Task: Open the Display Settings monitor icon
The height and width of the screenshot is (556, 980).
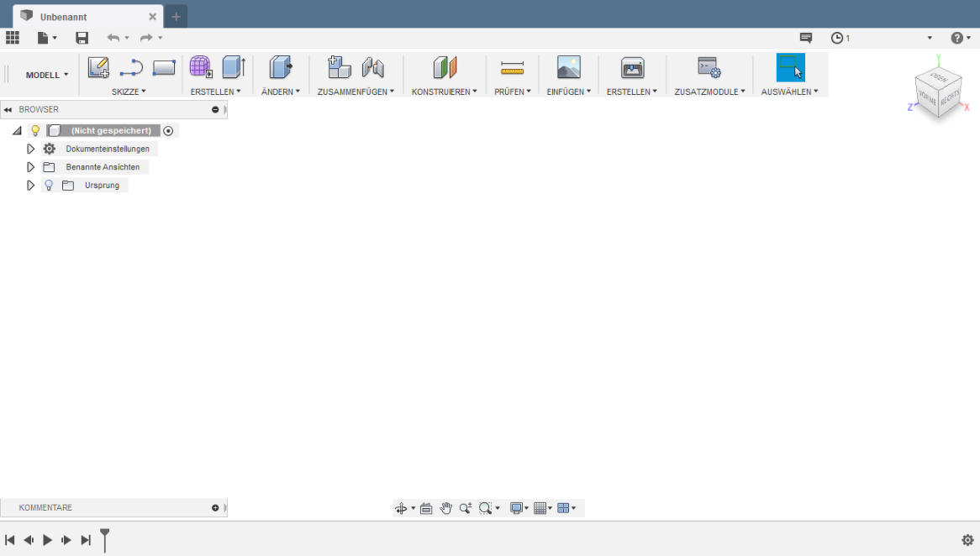Action: pyautogui.click(x=516, y=508)
